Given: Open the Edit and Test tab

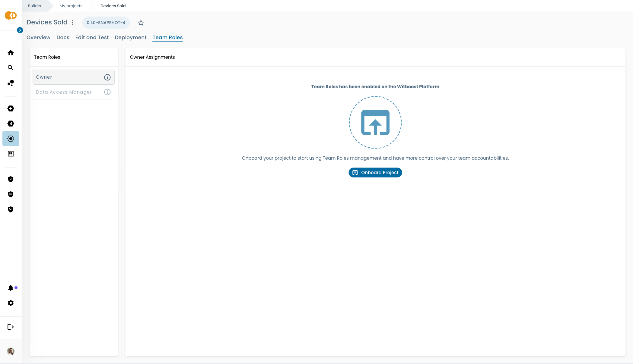Looking at the screenshot, I should tap(92, 37).
